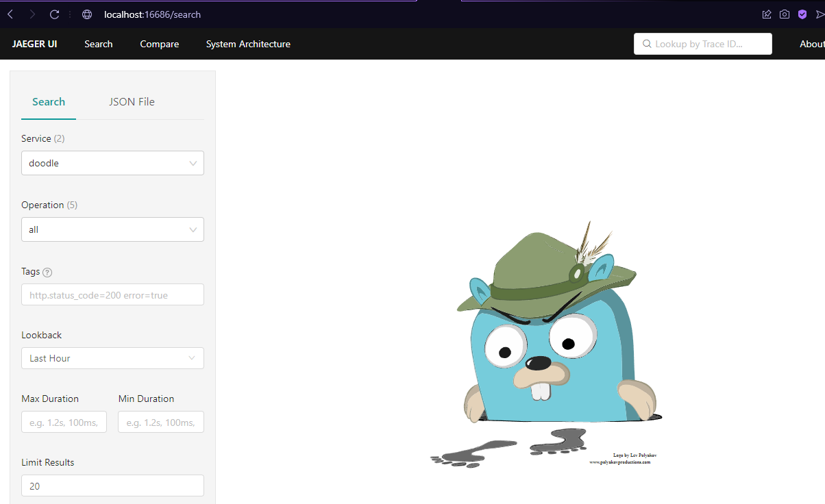The image size is (825, 504).
Task: Click the Tags input field
Action: pos(112,294)
